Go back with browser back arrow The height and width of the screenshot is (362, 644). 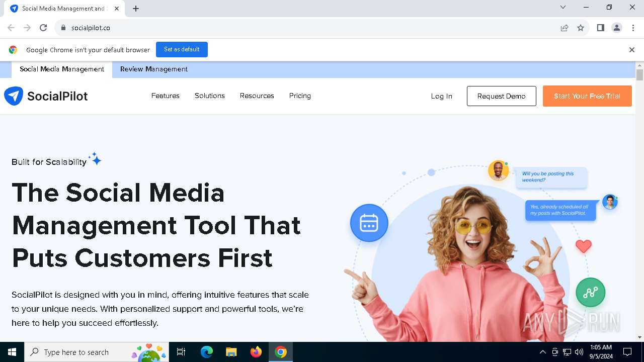[11, 28]
